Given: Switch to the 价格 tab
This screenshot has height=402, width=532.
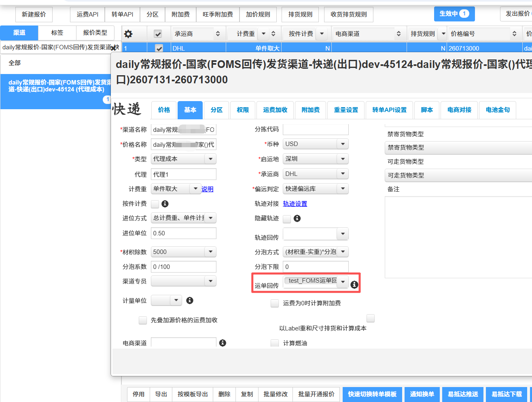Looking at the screenshot, I should pyautogui.click(x=164, y=110).
